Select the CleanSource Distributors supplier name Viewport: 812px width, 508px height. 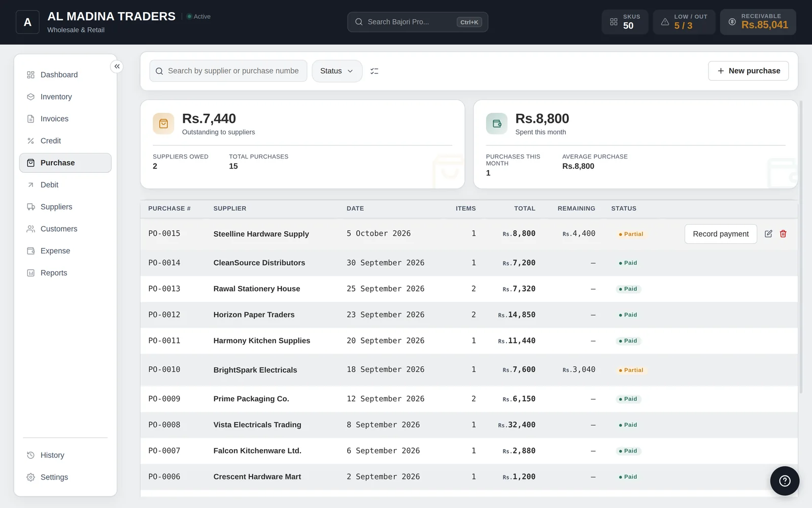pyautogui.click(x=259, y=263)
